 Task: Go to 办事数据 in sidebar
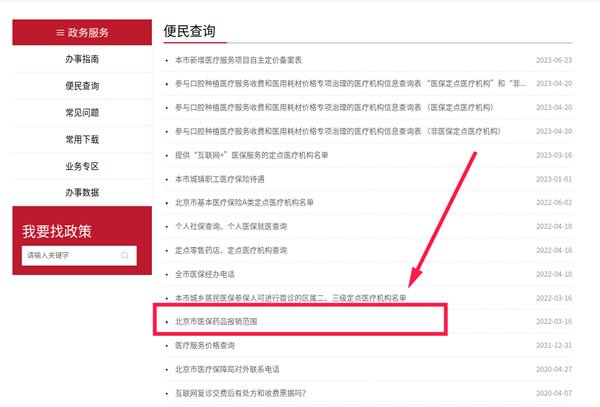point(82,192)
